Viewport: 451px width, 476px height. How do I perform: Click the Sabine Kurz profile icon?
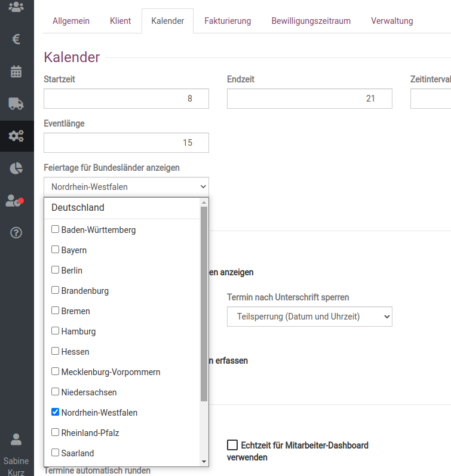pyautogui.click(x=16, y=440)
